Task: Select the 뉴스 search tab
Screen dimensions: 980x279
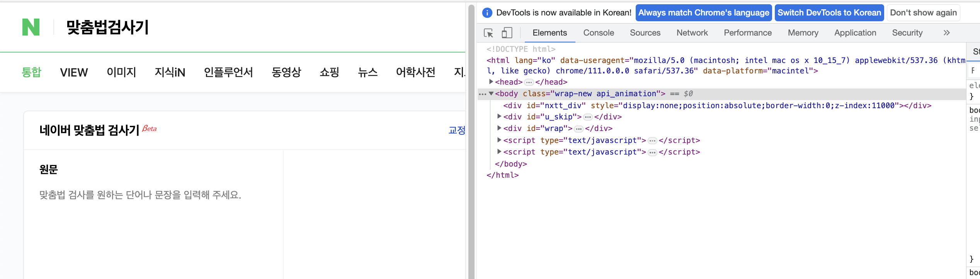Action: click(x=367, y=72)
